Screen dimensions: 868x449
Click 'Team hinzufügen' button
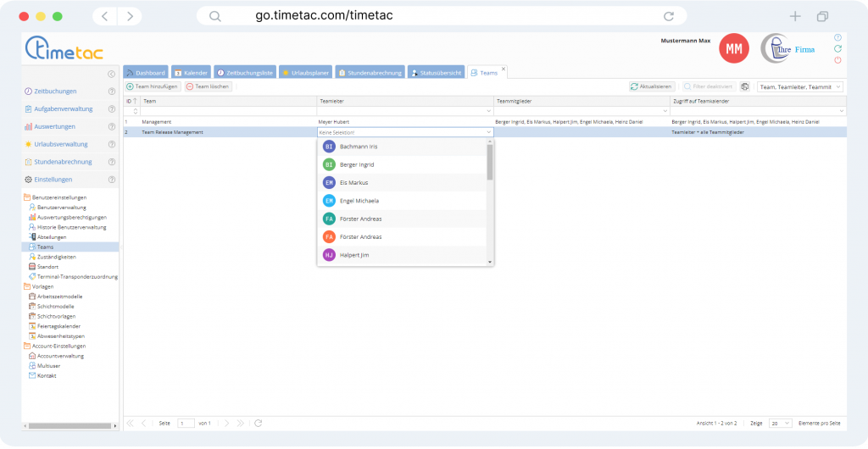pyautogui.click(x=153, y=86)
